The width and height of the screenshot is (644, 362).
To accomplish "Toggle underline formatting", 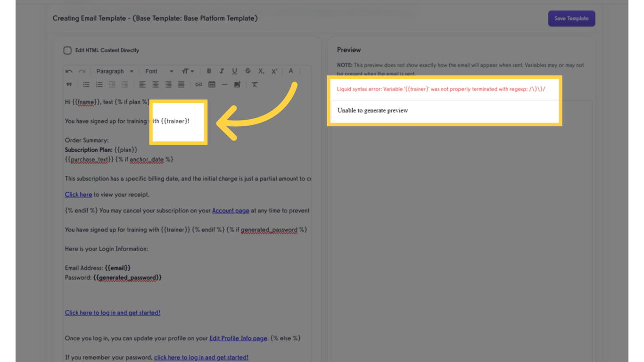I will pyautogui.click(x=234, y=71).
